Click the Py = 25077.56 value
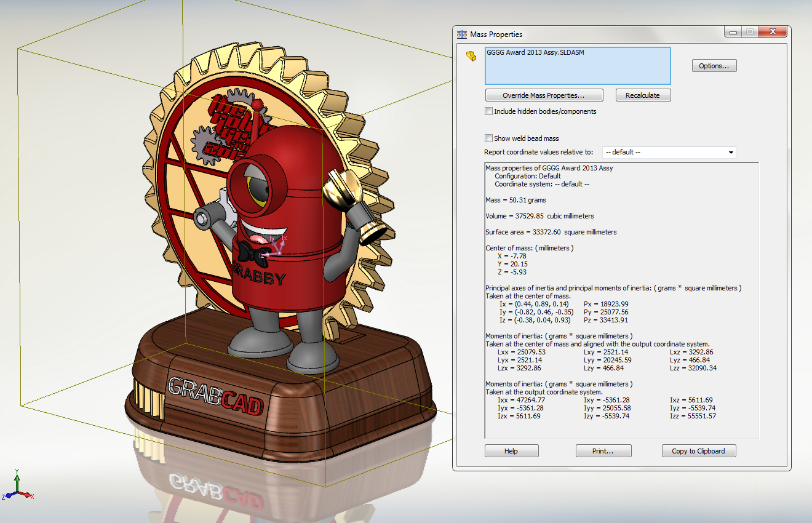Viewport: 812px width, 523px height. (606, 312)
